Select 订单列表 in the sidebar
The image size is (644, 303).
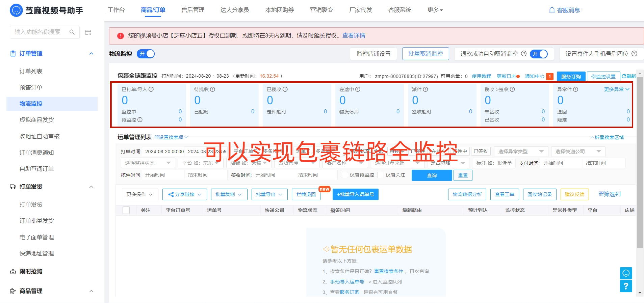(x=31, y=71)
